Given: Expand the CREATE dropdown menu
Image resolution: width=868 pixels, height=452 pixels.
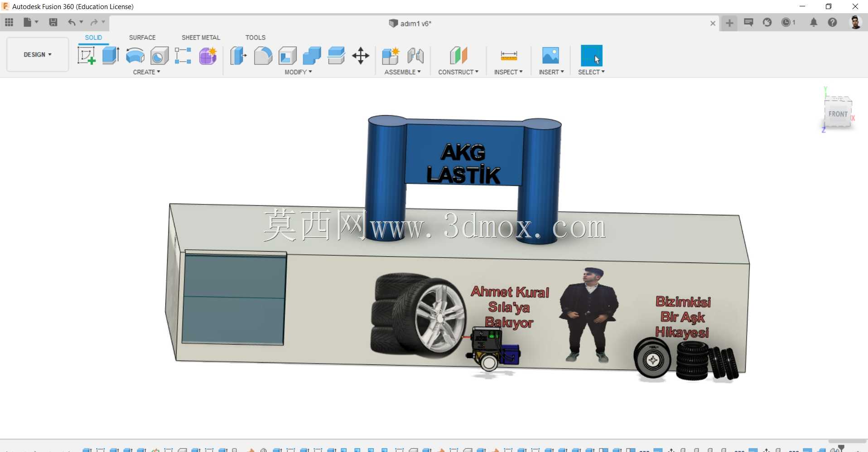Looking at the screenshot, I should (147, 72).
